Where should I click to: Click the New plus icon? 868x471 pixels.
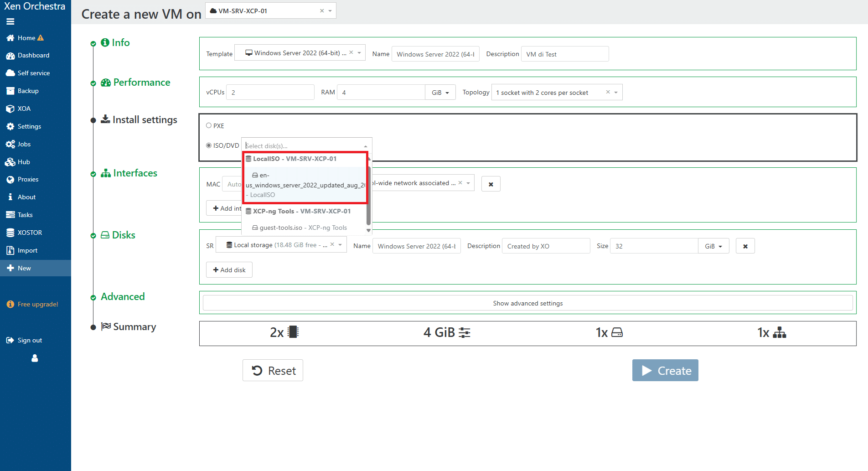10,268
